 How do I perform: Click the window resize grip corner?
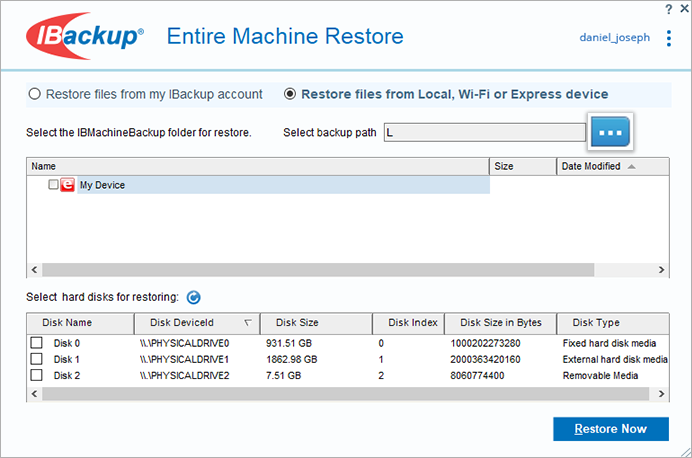(x=686, y=452)
